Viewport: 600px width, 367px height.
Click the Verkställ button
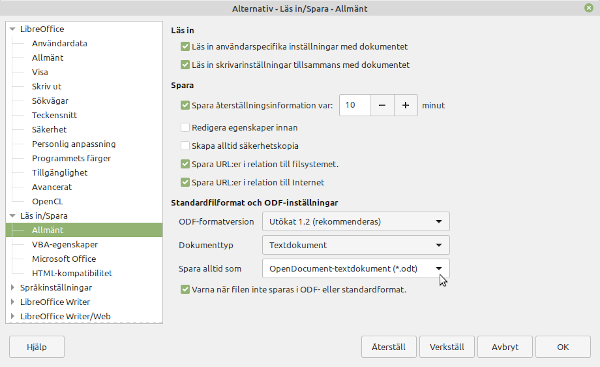447,347
